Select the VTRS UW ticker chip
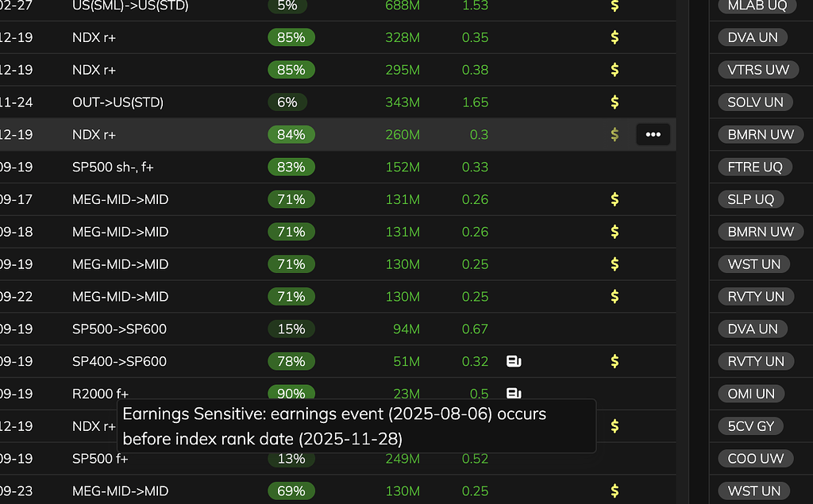Viewport: 813px width, 504px height. pyautogui.click(x=758, y=70)
